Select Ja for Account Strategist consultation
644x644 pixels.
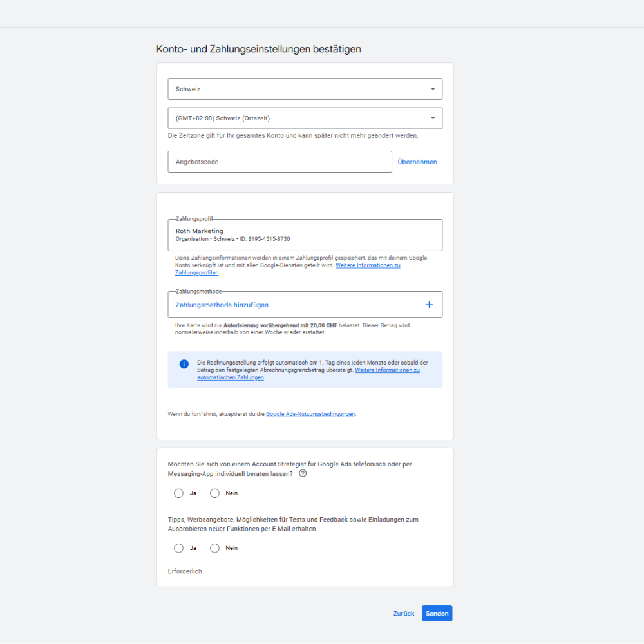(x=179, y=493)
